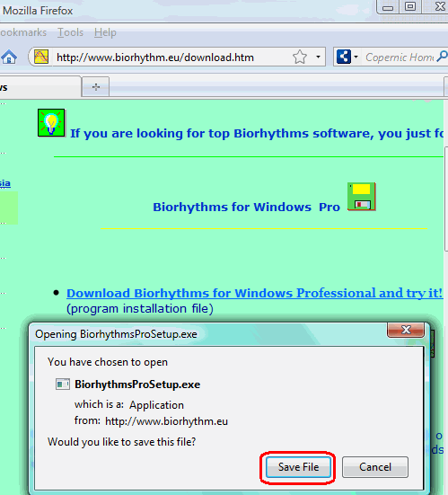The height and width of the screenshot is (495, 448).
Task: Click the BiorhythmsProSetup.exe file icon in dialog
Action: click(63, 385)
